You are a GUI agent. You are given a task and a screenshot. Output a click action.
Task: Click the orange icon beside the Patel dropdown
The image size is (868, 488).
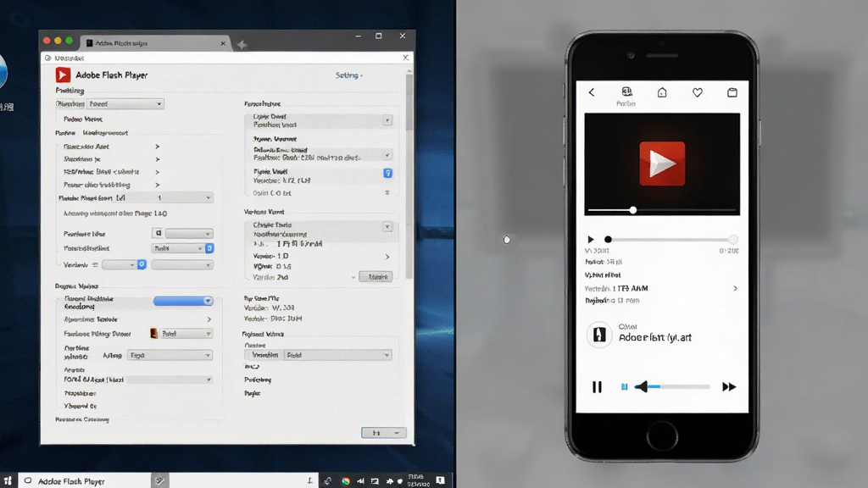tap(154, 334)
